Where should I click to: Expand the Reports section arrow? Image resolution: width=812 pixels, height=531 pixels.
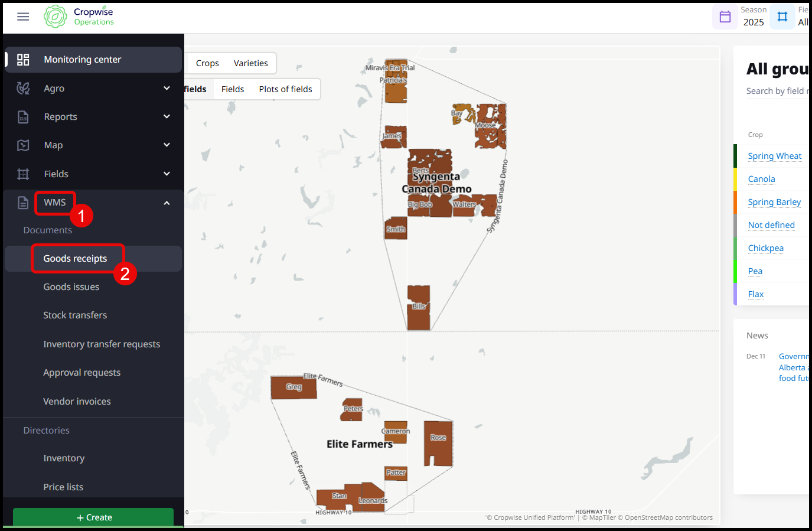click(x=167, y=117)
